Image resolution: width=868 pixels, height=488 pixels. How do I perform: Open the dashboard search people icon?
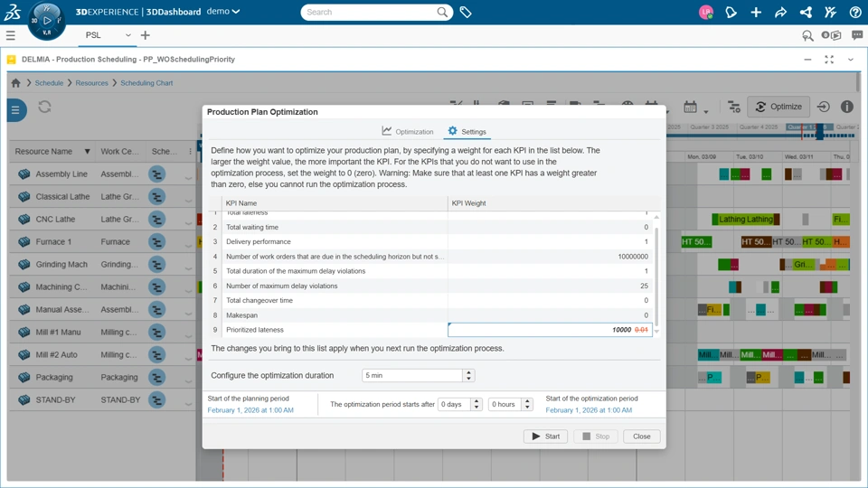(807, 35)
